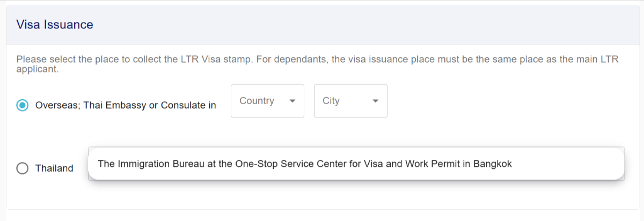
Task: Click the caret arrow in the Country dropdown
Action: point(292,101)
